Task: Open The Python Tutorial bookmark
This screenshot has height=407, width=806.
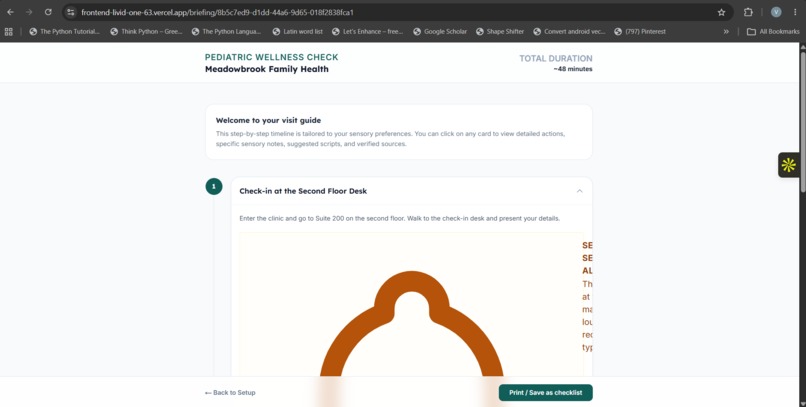Action: point(64,31)
